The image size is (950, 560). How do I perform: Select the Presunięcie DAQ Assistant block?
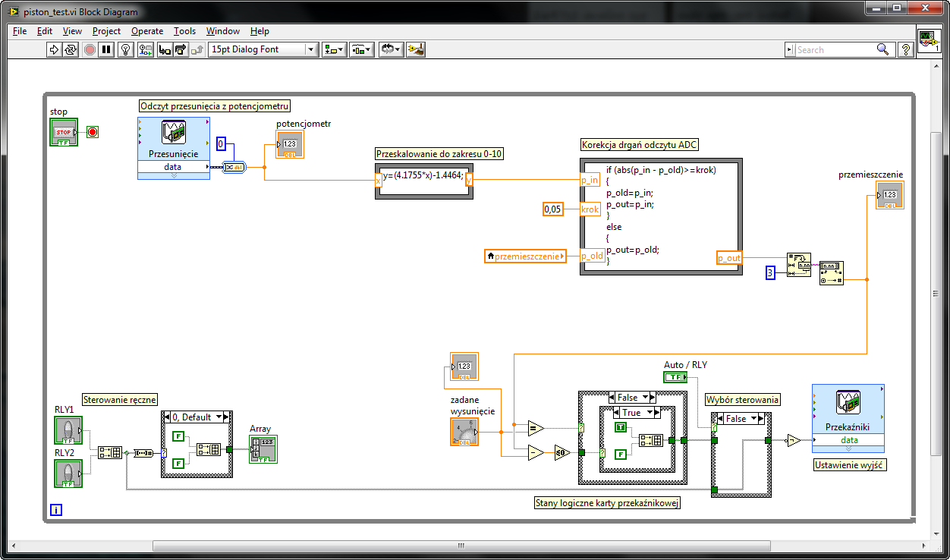[173, 148]
